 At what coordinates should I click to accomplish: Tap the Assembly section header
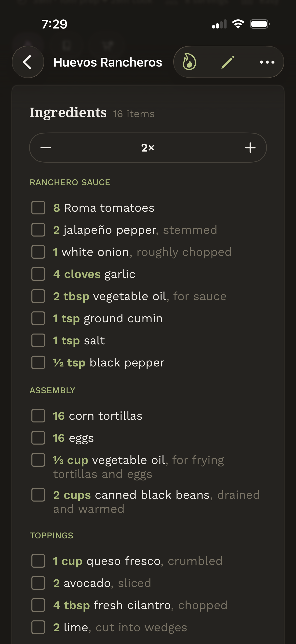(x=53, y=391)
